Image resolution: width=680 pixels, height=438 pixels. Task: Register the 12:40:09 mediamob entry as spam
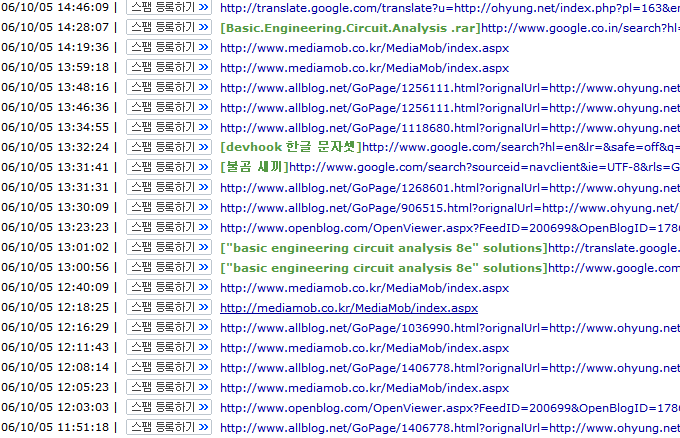point(169,287)
